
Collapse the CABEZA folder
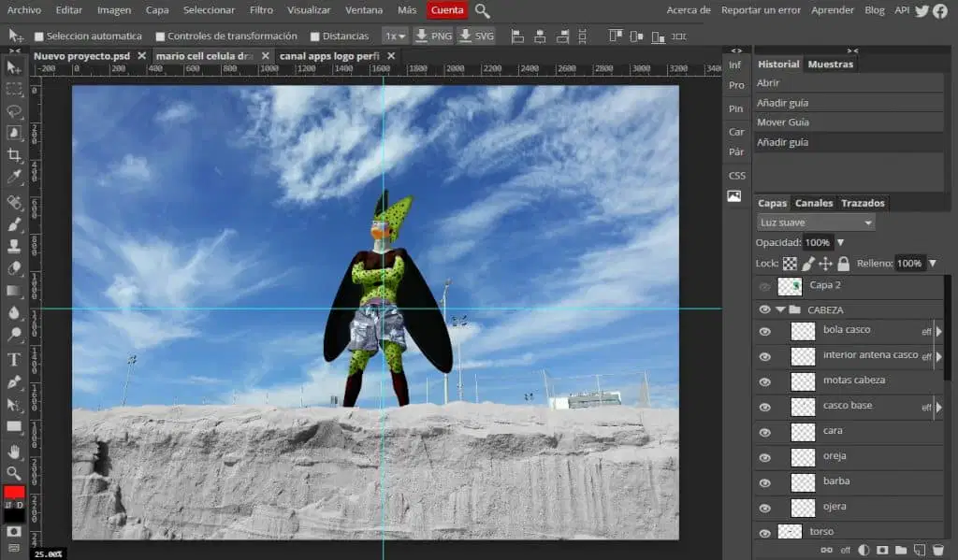point(780,309)
